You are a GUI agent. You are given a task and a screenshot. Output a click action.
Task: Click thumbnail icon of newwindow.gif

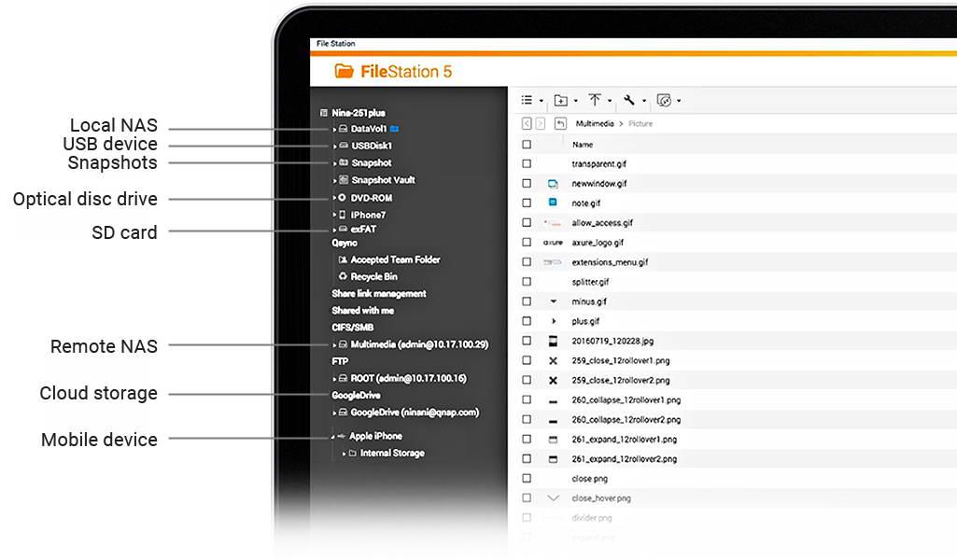(553, 184)
